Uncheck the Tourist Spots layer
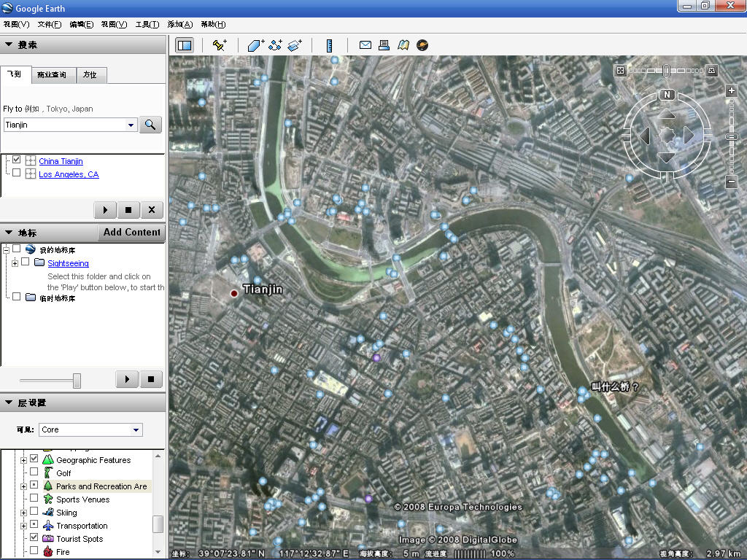The height and width of the screenshot is (560, 747). tap(34, 538)
